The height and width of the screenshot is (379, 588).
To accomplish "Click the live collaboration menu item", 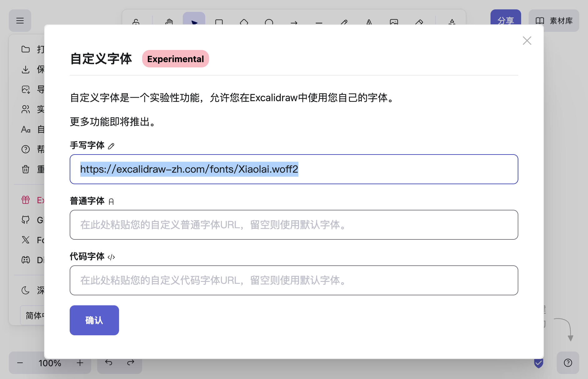I will coord(30,109).
